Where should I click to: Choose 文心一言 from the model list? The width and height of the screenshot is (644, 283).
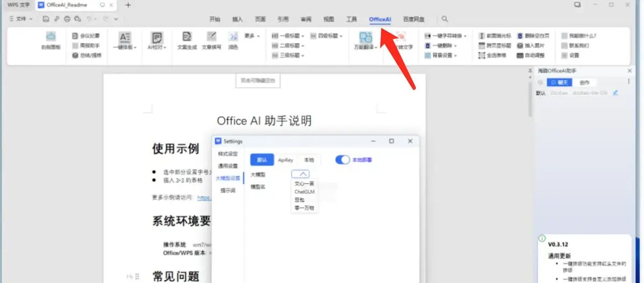pos(304,184)
